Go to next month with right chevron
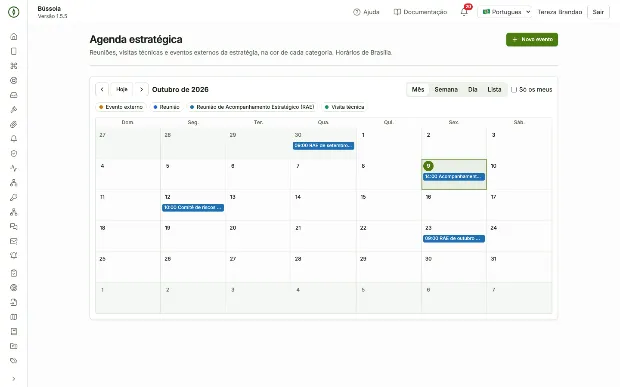620x387 pixels. [x=141, y=89]
